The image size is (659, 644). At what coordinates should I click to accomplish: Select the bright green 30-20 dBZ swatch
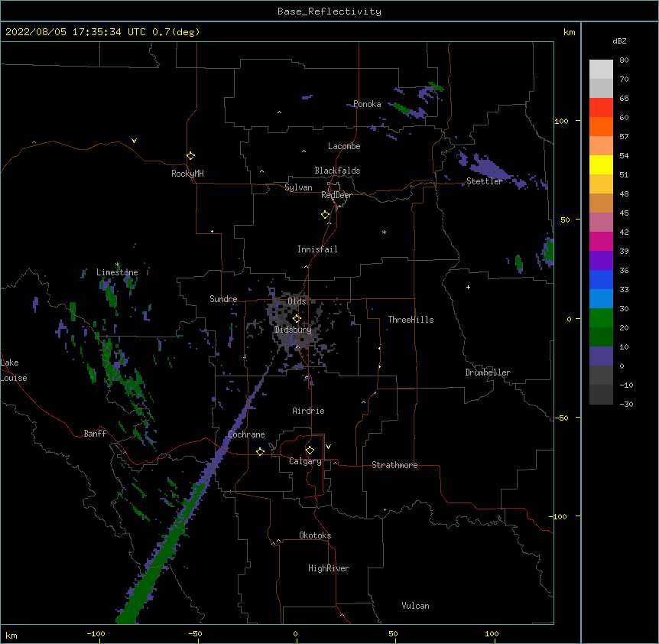[601, 318]
